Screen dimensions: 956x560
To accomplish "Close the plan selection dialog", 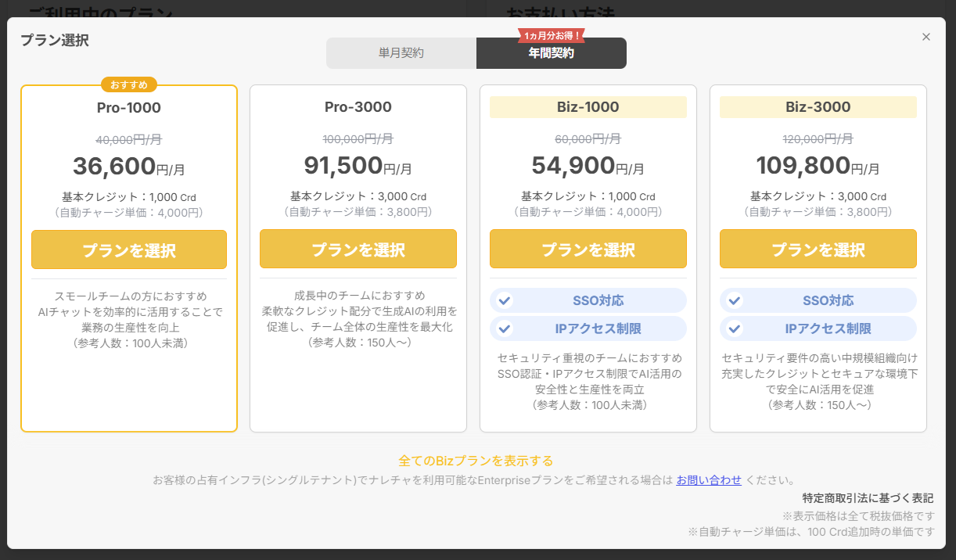I will coord(926,37).
